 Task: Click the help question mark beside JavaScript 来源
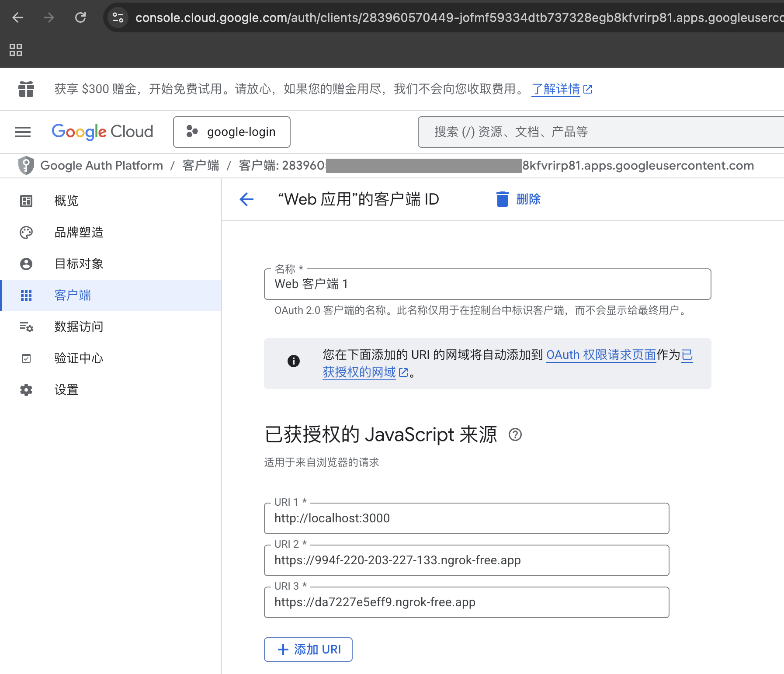pos(516,435)
